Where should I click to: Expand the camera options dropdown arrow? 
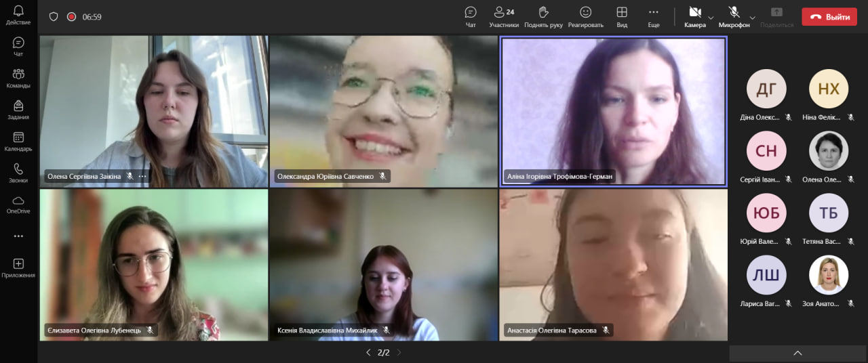[x=711, y=18]
